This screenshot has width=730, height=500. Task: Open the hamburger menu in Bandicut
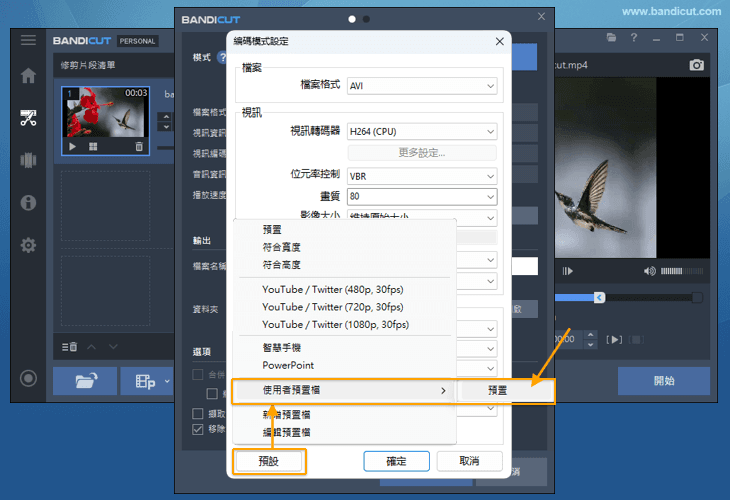pos(28,40)
